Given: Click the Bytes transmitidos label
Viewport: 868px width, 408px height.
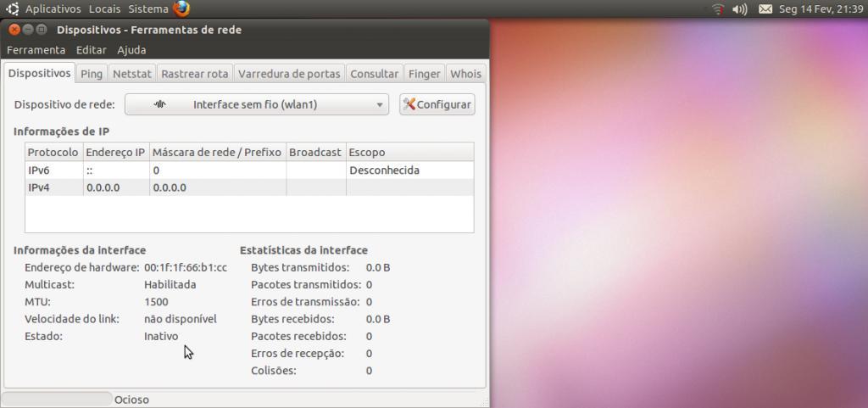Looking at the screenshot, I should pyautogui.click(x=300, y=268).
